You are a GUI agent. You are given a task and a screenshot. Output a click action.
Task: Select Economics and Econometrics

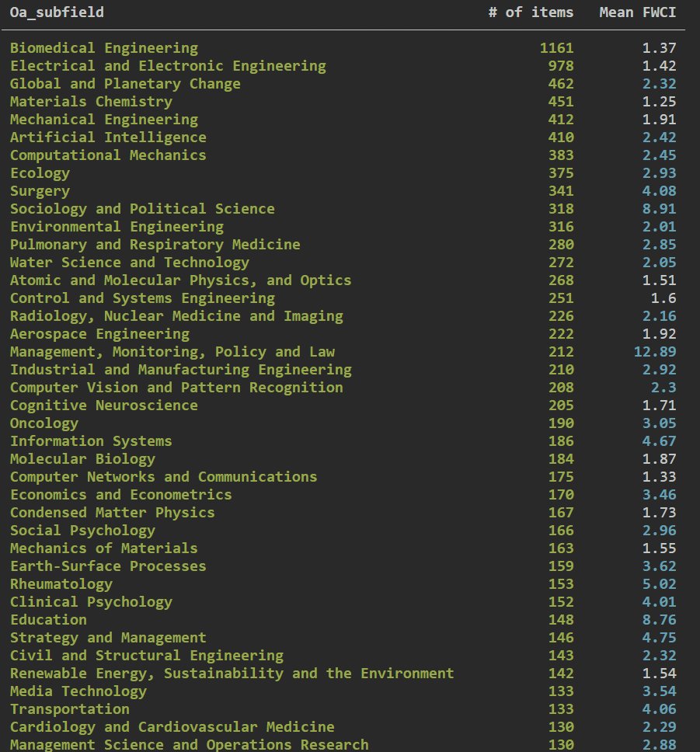pos(121,494)
